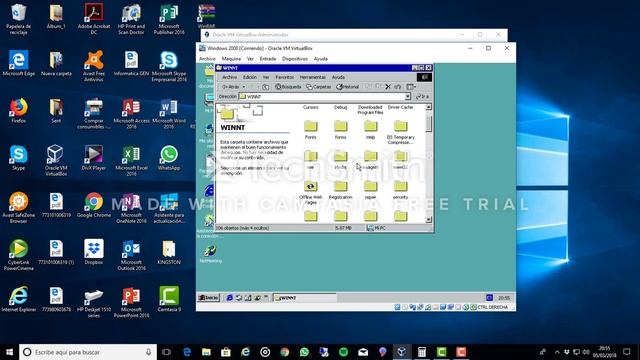The width and height of the screenshot is (640, 360).
Task: Open Oracle VM VirtualBox desktop icon
Action: tap(56, 160)
